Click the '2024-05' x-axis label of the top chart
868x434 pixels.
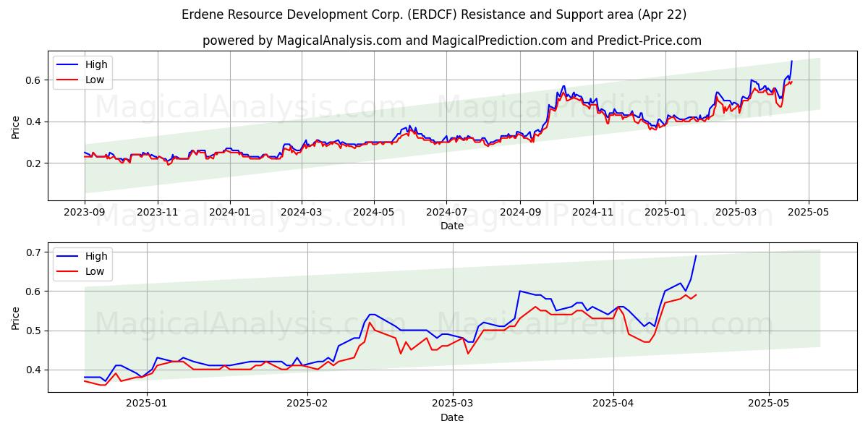pyautogui.click(x=374, y=213)
